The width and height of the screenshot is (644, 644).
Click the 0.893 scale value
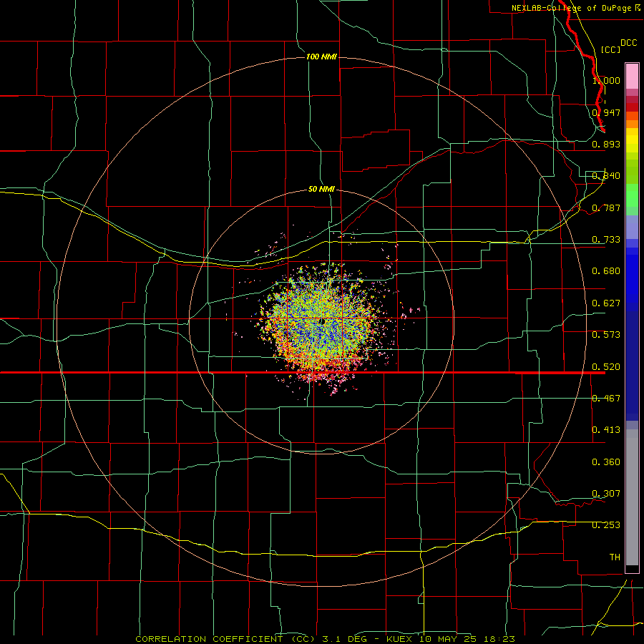pyautogui.click(x=606, y=144)
